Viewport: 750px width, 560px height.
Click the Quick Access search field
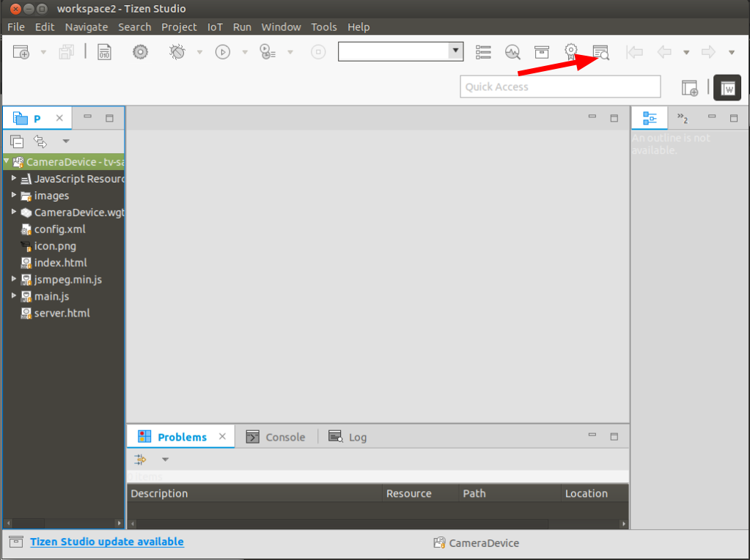coord(560,86)
